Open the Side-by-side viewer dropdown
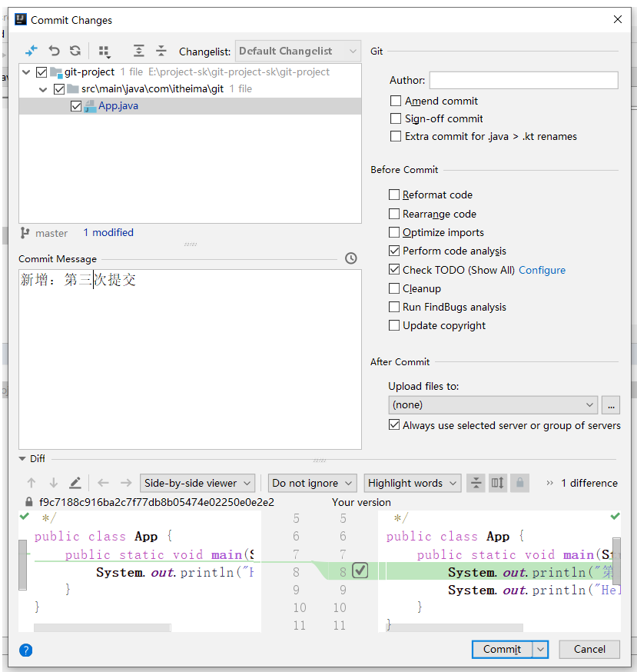Screen dimensions: 637x672 (197, 483)
